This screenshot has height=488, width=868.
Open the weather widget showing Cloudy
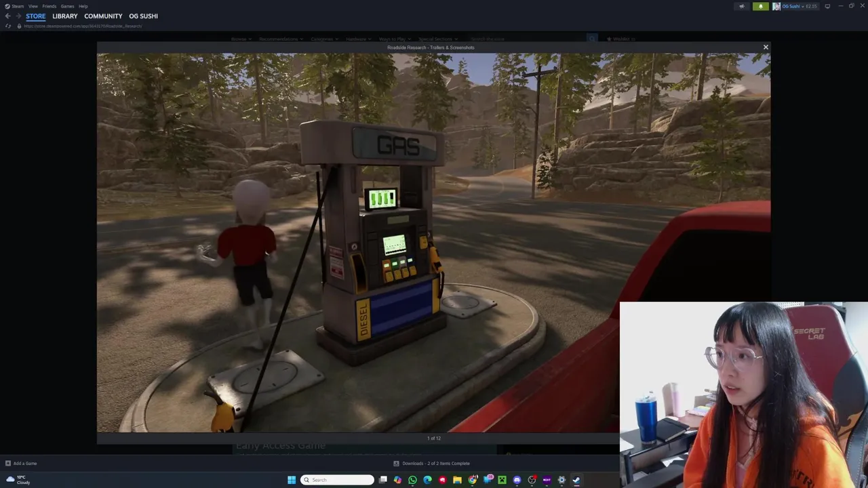pyautogui.click(x=18, y=480)
